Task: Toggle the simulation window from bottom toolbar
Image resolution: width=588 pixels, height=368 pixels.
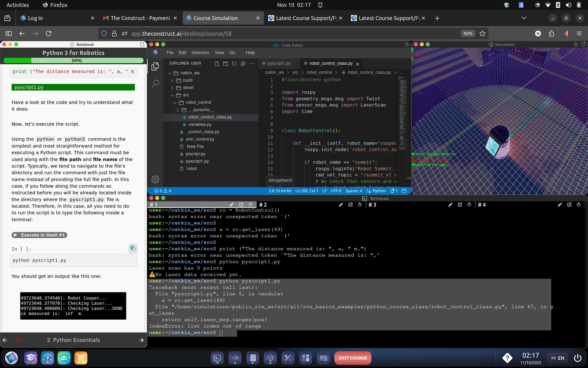Action: click(x=270, y=358)
